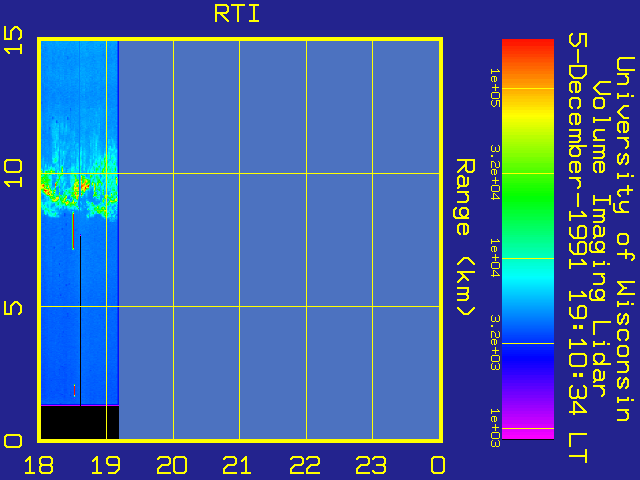Click the 18 hour time axis label

click(x=39, y=465)
